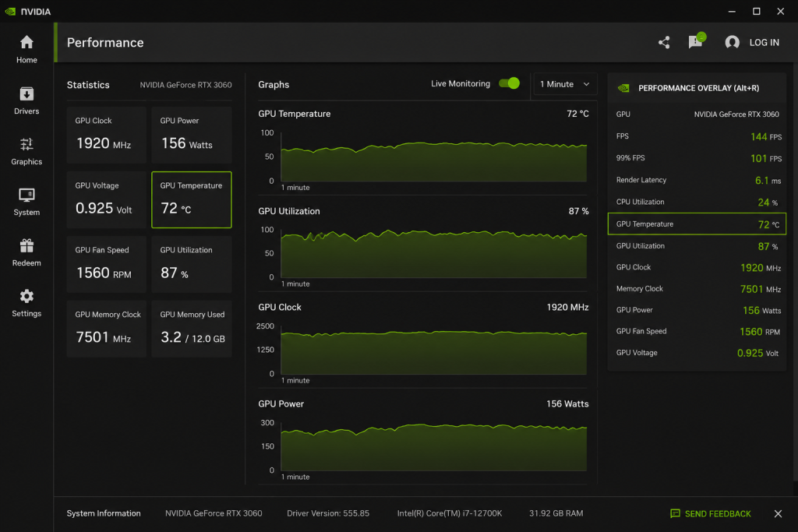798x532 pixels.
Task: Select Memory Clock overlay row
Action: [697, 288]
